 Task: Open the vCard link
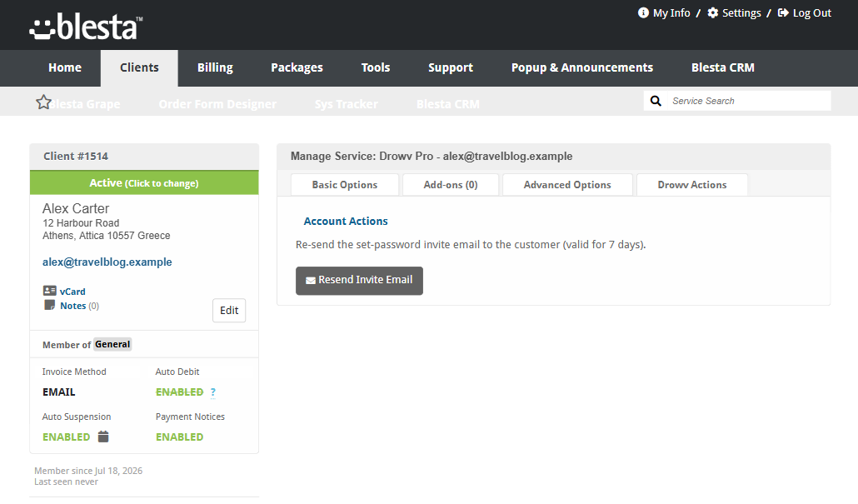point(72,292)
